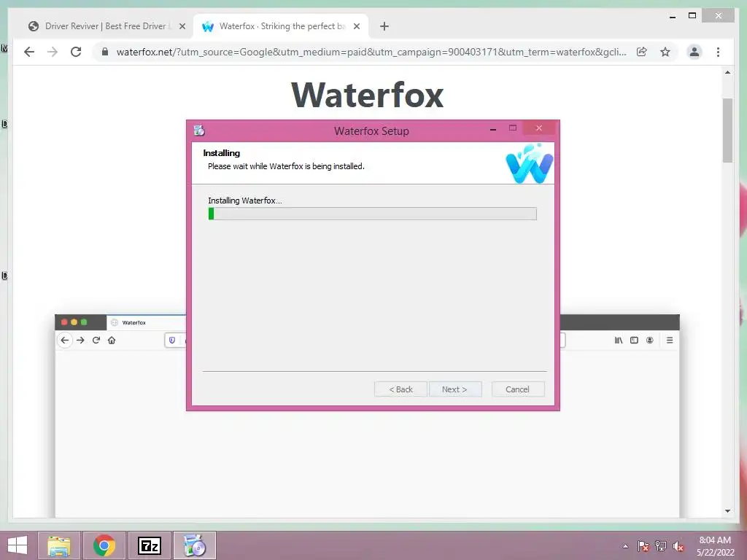Open the Windows Start menu
The image size is (747, 560).
[x=18, y=545]
